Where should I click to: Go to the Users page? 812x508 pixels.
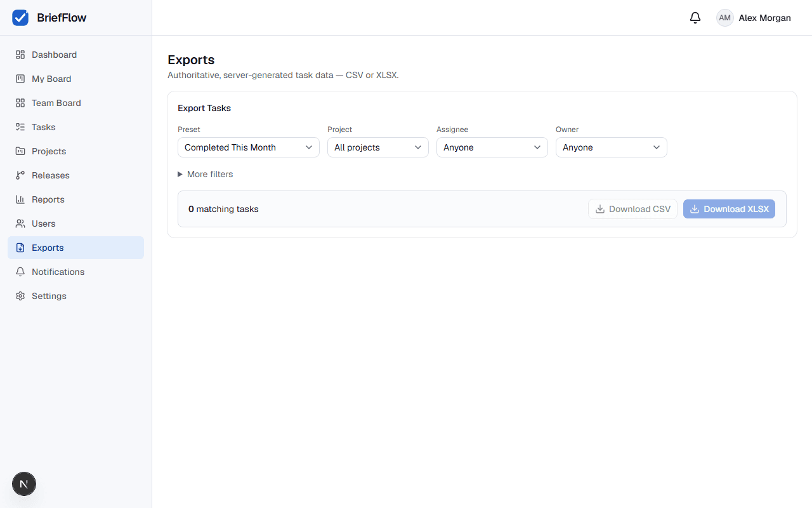click(x=75, y=224)
